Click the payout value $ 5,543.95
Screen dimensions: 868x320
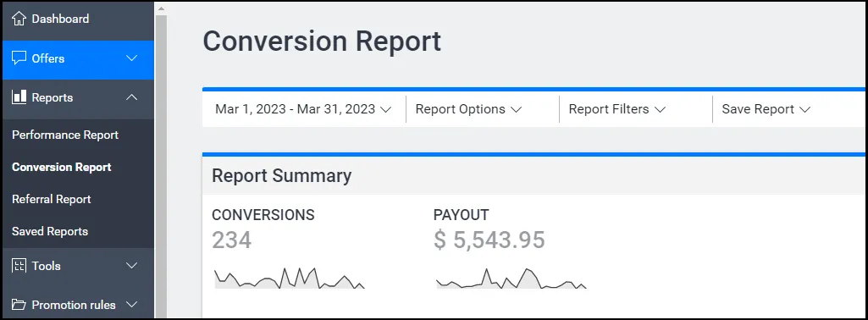pos(489,240)
